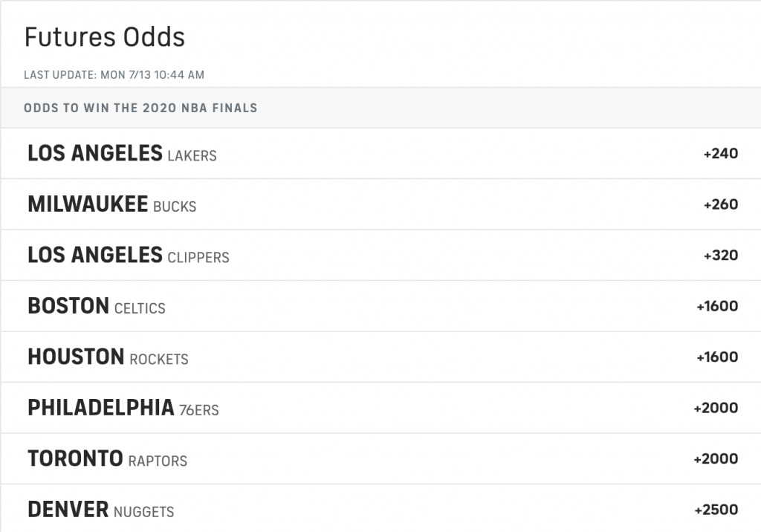761x532 pixels.
Task: Click the Futures Odds heading
Action: 105,37
